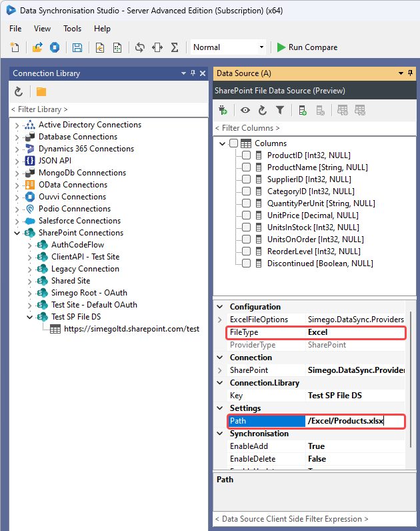
Task: Enable the Discontinued column checkbox
Action: (247, 263)
